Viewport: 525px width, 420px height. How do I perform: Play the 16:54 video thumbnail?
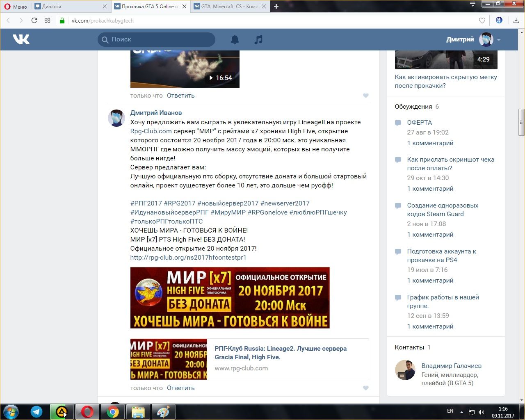click(185, 69)
